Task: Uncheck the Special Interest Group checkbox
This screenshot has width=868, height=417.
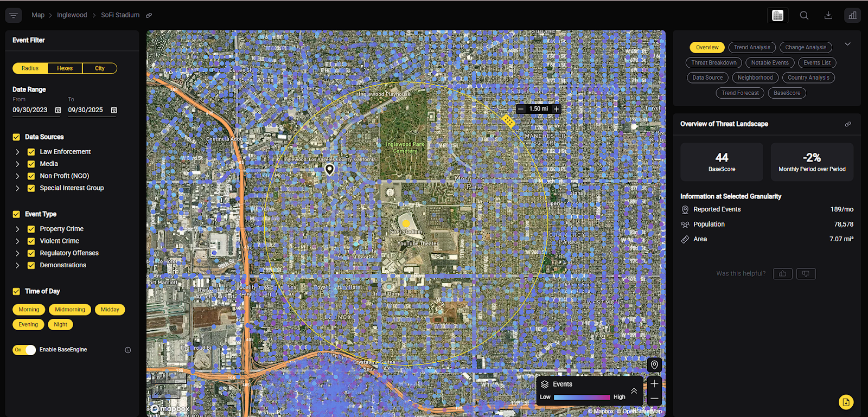Action: [x=31, y=188]
